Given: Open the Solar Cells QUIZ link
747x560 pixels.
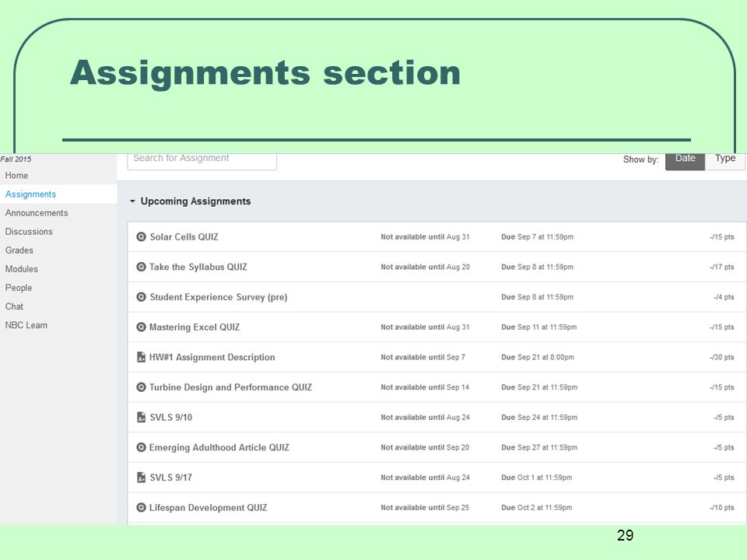Looking at the screenshot, I should (x=184, y=236).
